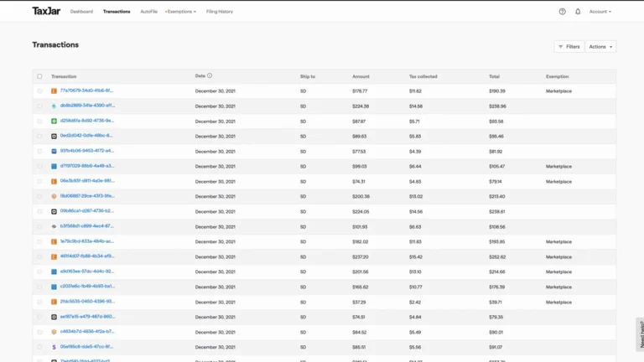Viewport: 644px width, 362px height.
Task: Open transaction link 77a70679-34d0-41b6
Action: (86, 90)
